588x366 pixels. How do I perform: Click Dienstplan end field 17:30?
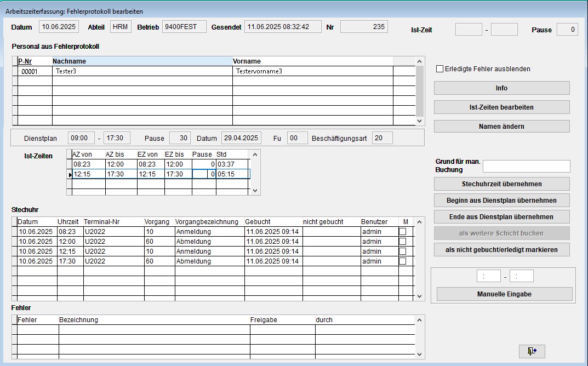coord(117,138)
